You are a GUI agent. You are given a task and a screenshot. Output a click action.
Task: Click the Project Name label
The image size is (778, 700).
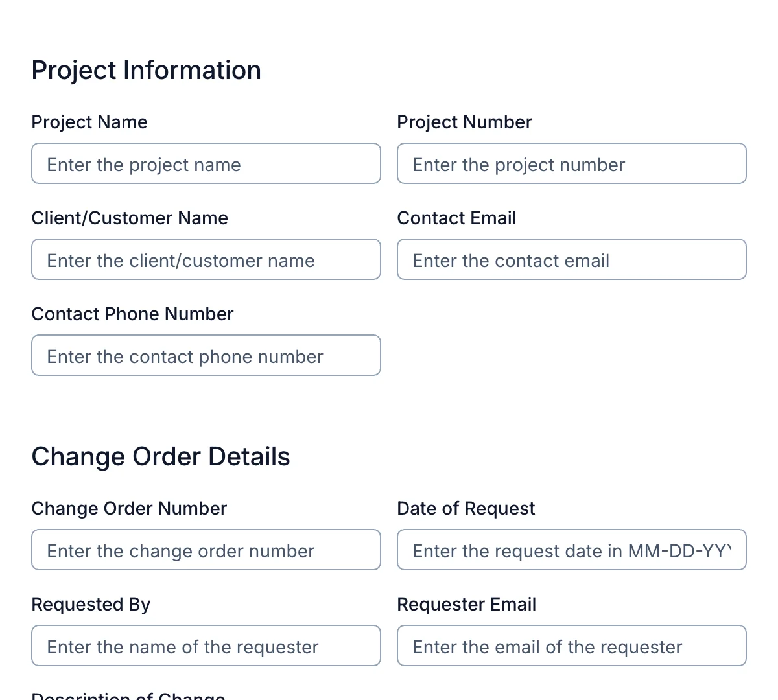click(x=89, y=122)
